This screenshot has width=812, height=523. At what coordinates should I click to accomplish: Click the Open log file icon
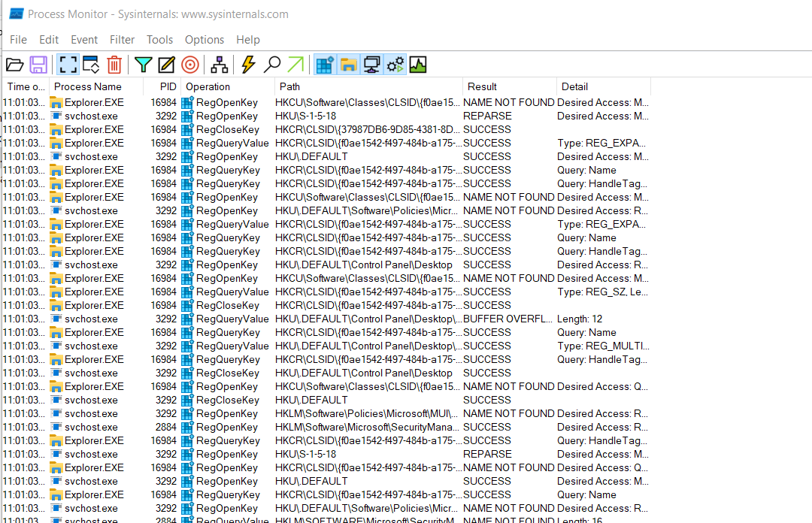[15, 65]
